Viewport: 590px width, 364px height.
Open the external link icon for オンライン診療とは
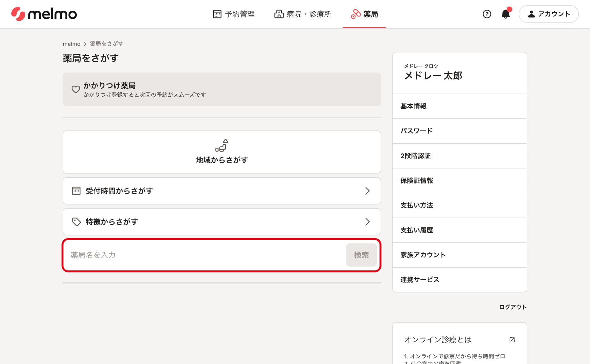pos(512,339)
